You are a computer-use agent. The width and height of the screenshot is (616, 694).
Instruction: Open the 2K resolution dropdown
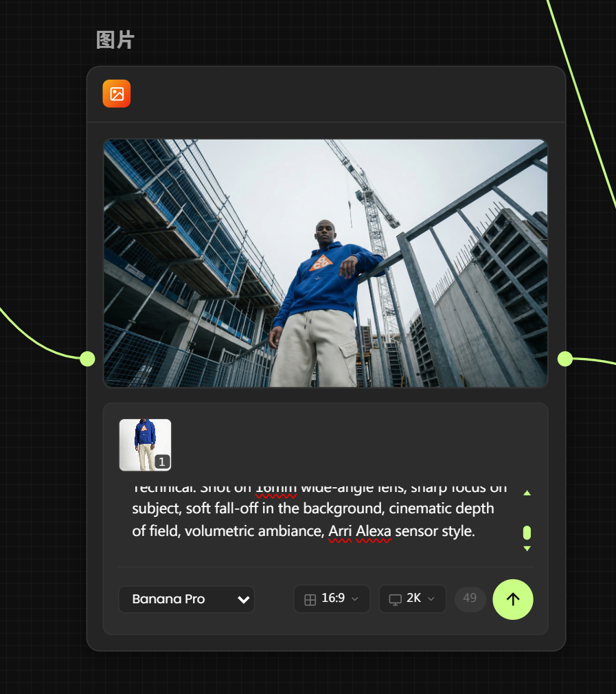[x=413, y=598]
